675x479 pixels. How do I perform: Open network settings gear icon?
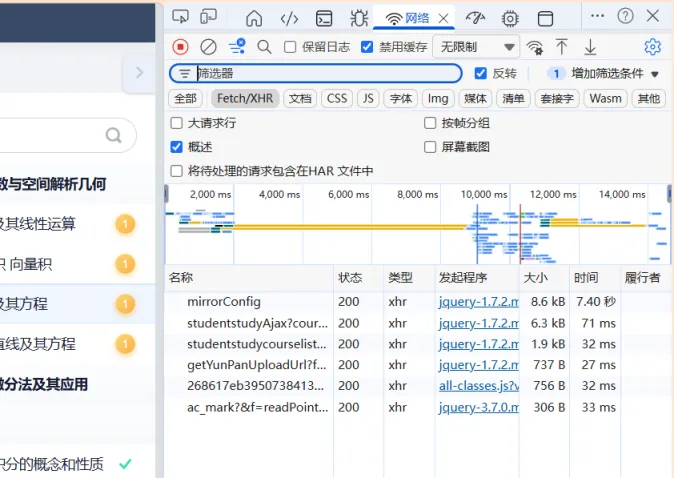tap(652, 46)
